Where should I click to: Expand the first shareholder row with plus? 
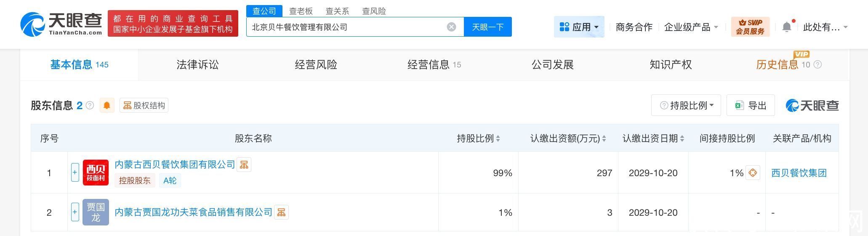tap(75, 172)
